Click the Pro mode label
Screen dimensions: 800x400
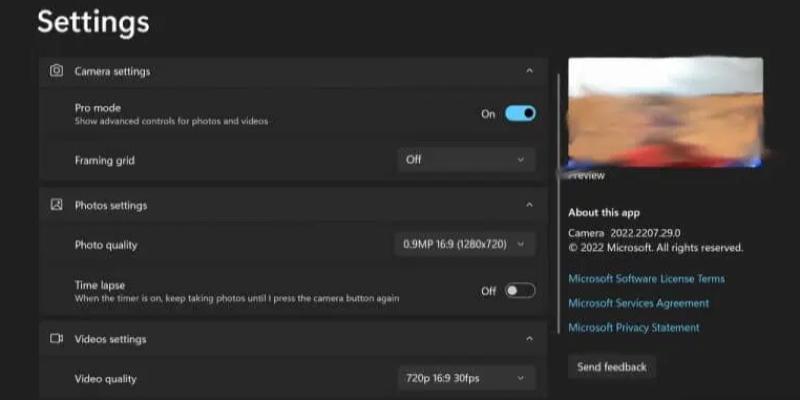pos(98,108)
